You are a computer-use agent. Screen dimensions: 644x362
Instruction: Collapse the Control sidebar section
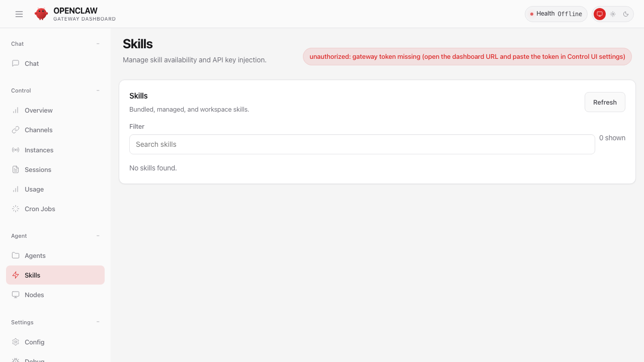(98, 90)
